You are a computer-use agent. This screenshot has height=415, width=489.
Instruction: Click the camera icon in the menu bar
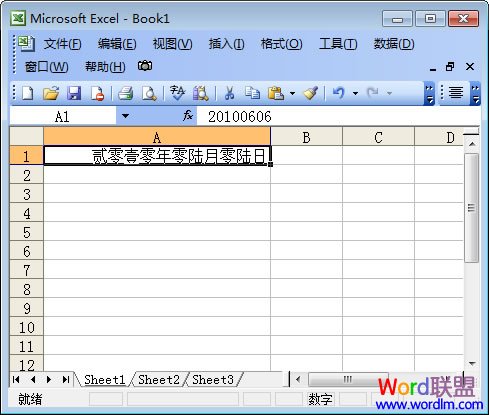(145, 66)
